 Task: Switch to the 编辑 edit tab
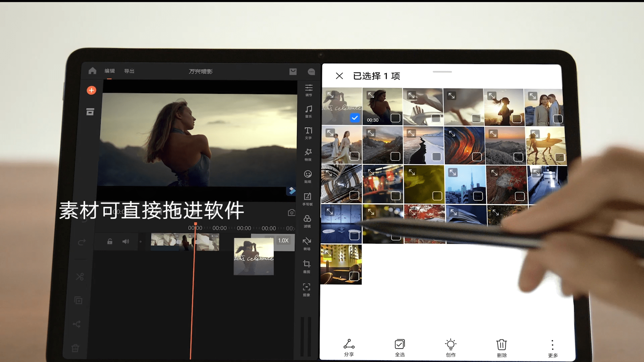click(x=110, y=71)
